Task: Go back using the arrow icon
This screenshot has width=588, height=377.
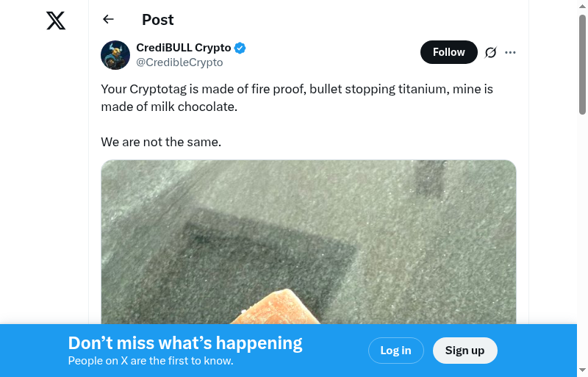Action: [109, 20]
